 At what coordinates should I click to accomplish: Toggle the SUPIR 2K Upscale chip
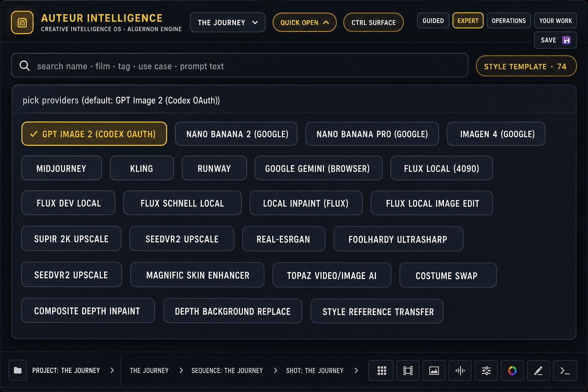pyautogui.click(x=71, y=238)
